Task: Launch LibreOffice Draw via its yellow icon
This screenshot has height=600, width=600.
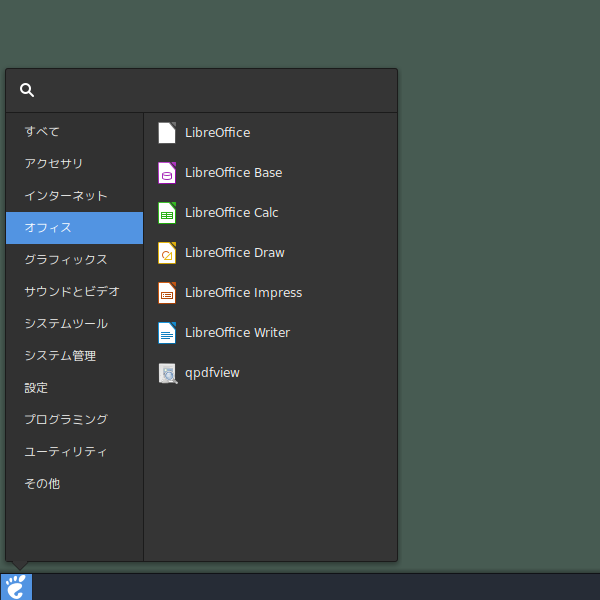Action: [x=167, y=253]
